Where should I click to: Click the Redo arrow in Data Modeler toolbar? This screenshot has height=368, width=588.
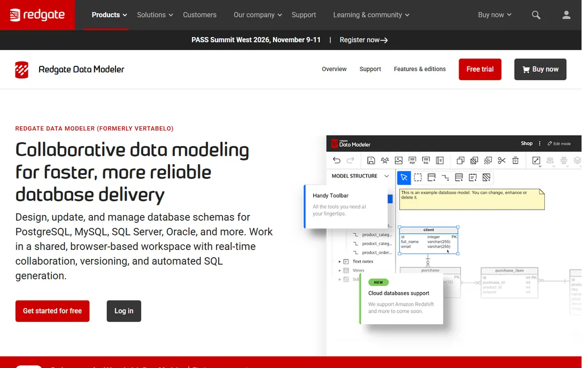click(x=350, y=160)
